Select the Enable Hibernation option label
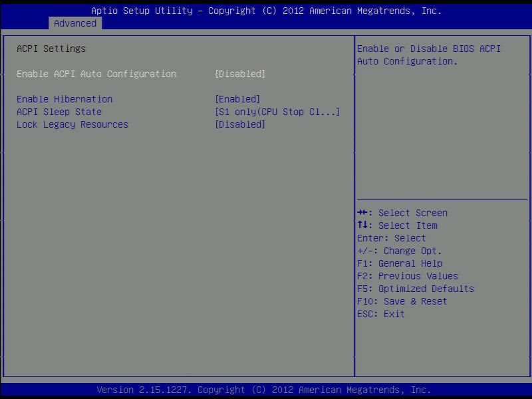The height and width of the screenshot is (399, 532). point(65,99)
